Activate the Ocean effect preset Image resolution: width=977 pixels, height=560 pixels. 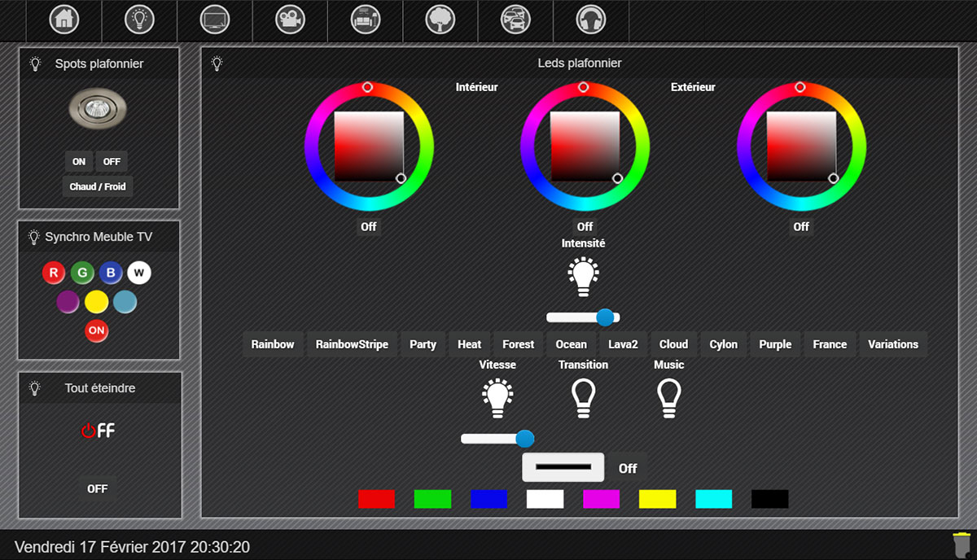[x=571, y=344]
